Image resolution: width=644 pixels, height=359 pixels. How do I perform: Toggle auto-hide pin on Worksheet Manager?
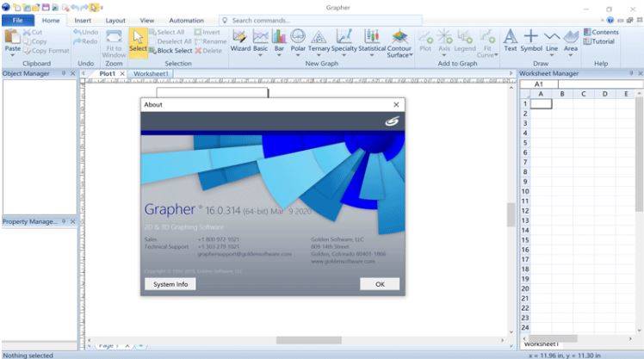(x=631, y=73)
